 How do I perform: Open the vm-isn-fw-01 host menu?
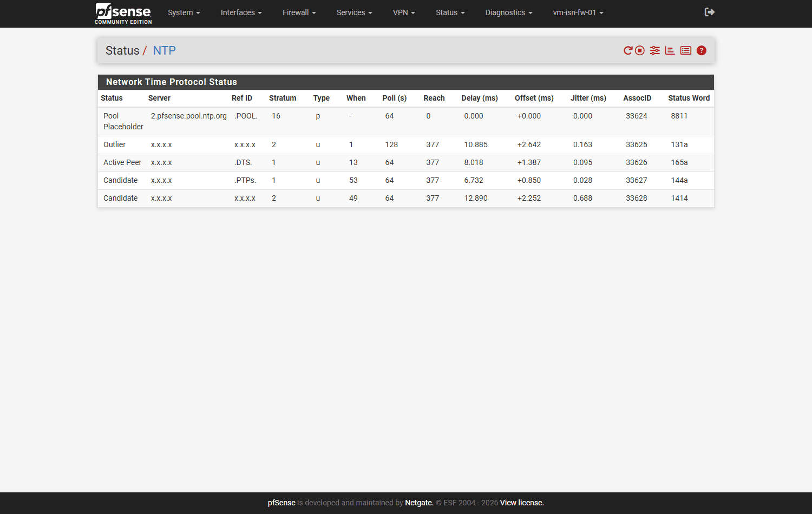(x=578, y=12)
